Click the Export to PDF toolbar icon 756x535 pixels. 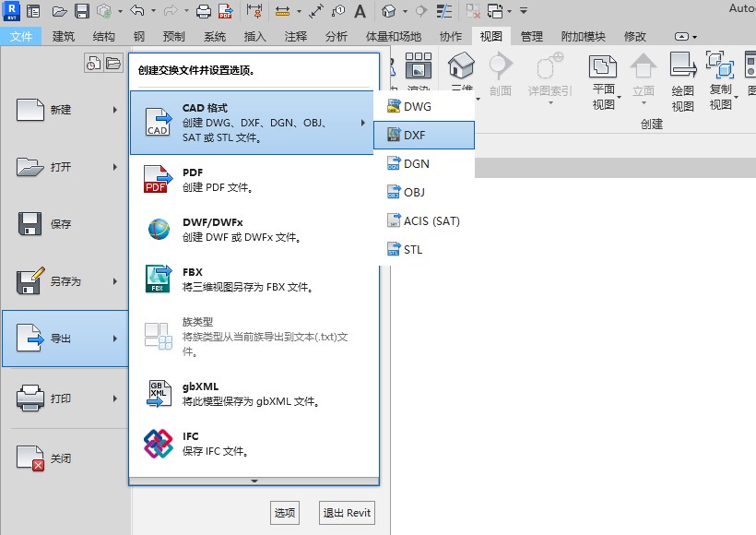tap(225, 12)
